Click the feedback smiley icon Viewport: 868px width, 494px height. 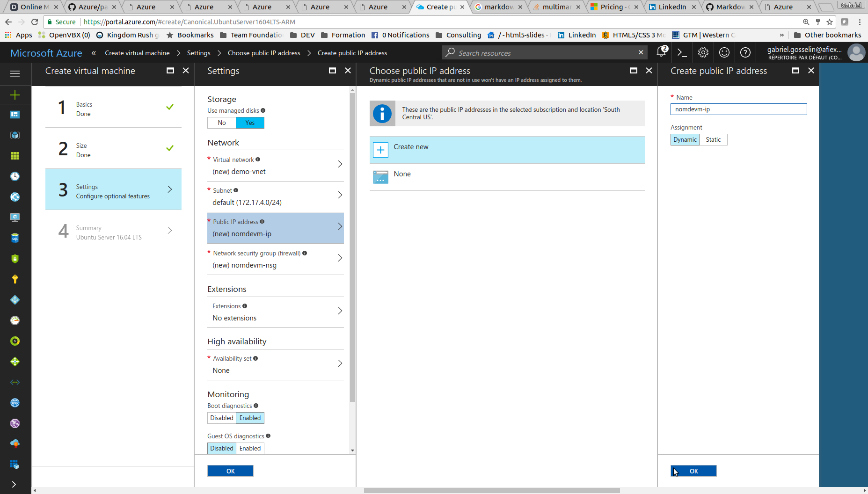(724, 53)
